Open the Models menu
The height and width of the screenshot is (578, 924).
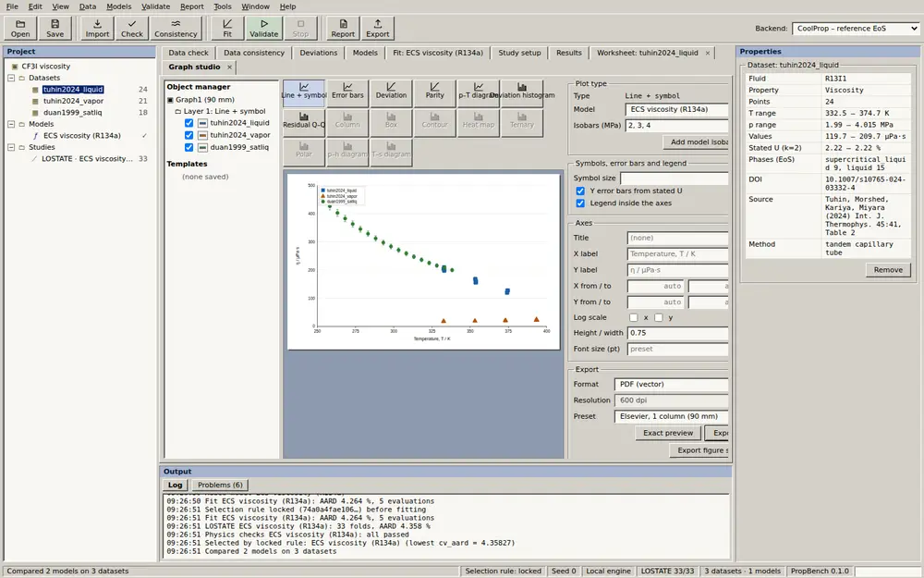(119, 6)
